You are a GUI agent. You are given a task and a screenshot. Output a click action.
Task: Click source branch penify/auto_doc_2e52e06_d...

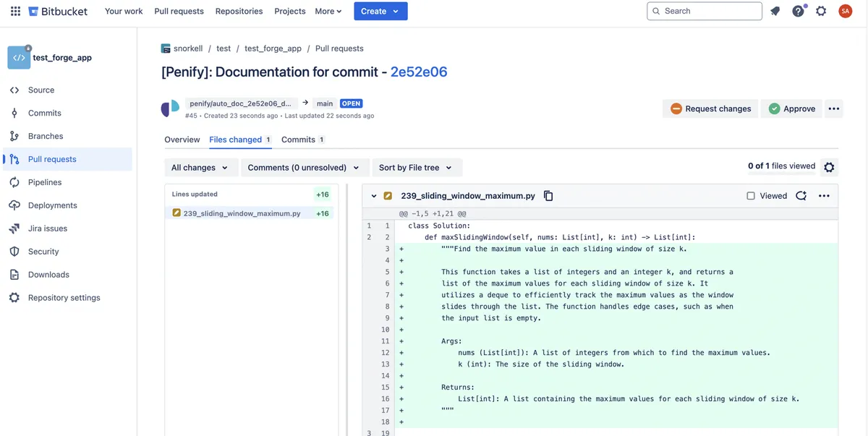click(x=241, y=104)
